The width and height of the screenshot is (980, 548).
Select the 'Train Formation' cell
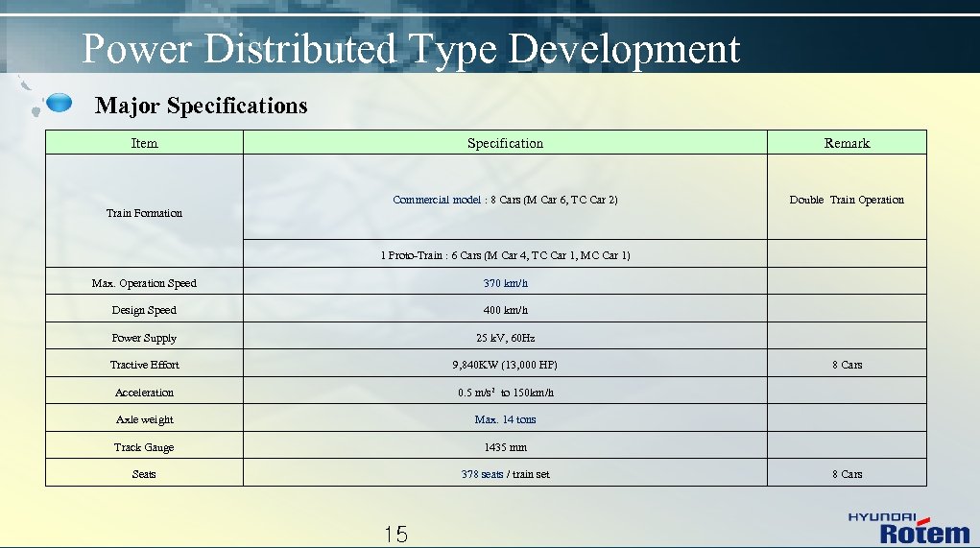pos(144,213)
